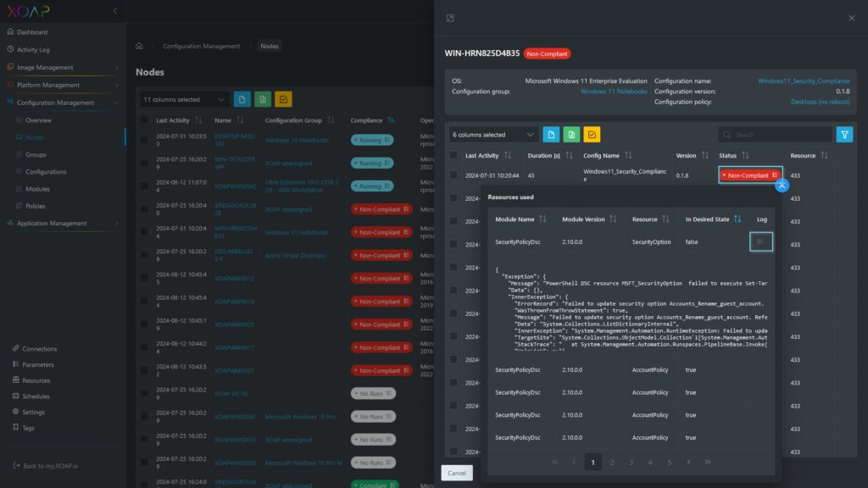The width and height of the screenshot is (868, 488).
Task: Toggle select-all checkbox in Nodes table header
Action: click(x=144, y=120)
